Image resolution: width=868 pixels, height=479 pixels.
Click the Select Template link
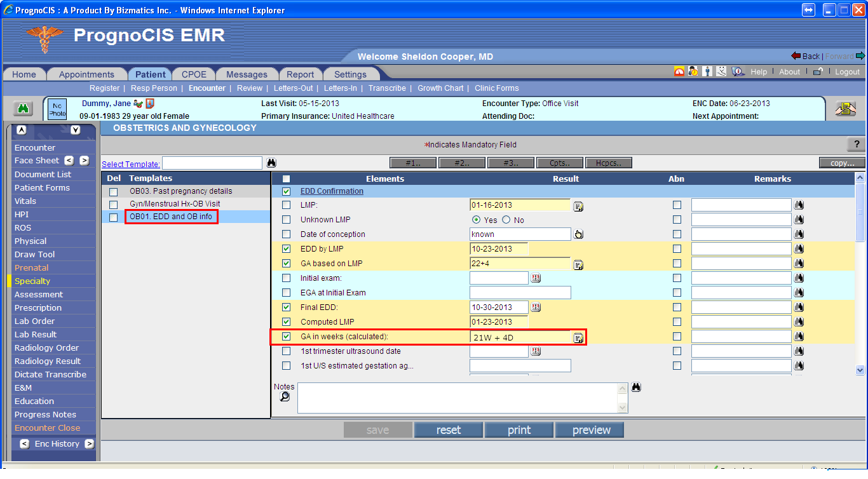[131, 164]
